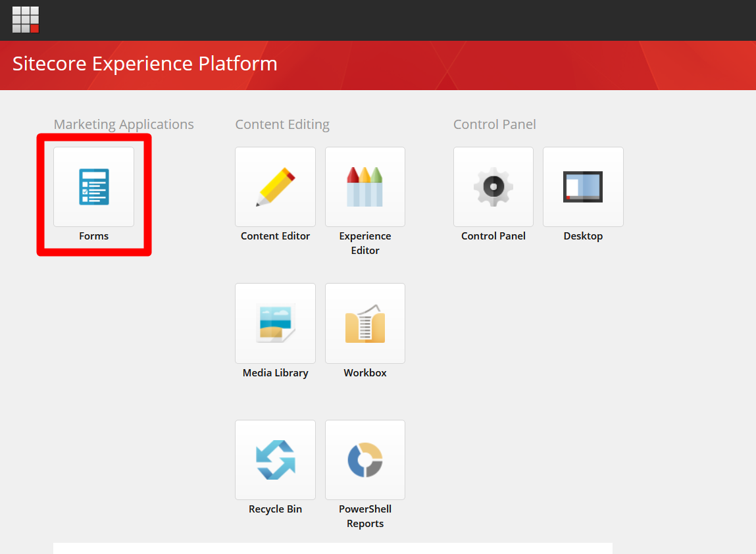
Task: Click the "Content Editing" section heading
Action: [282, 124]
